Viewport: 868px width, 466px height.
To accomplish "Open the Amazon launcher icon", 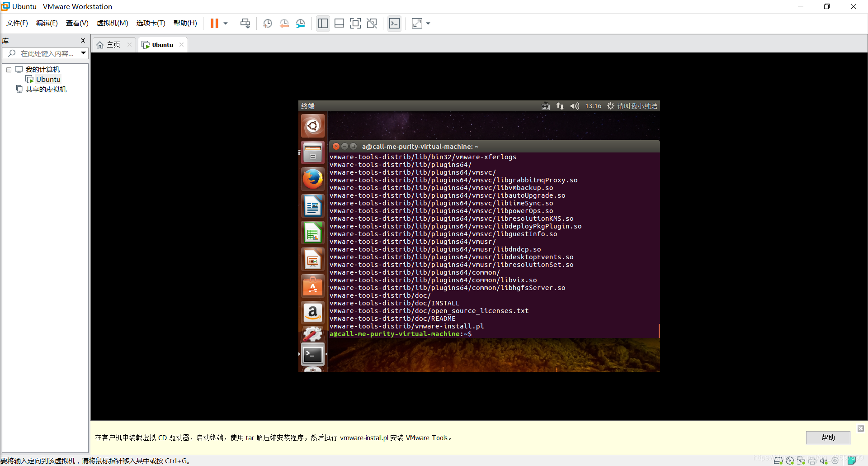I will [x=313, y=313].
